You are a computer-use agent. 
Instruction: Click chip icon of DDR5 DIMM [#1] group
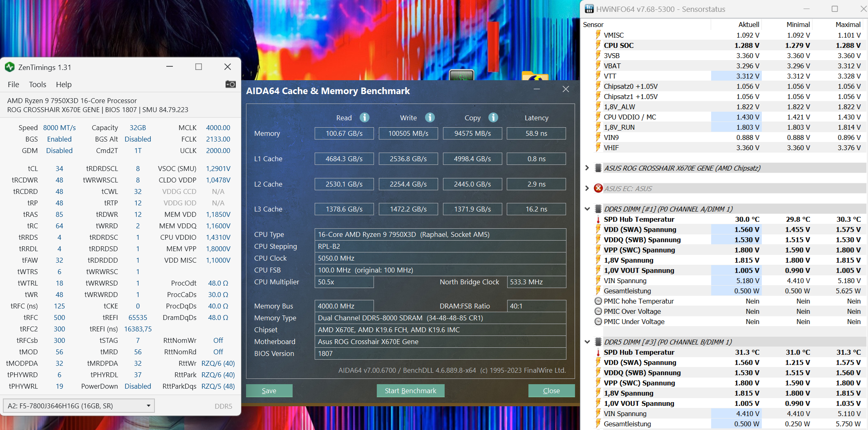598,209
